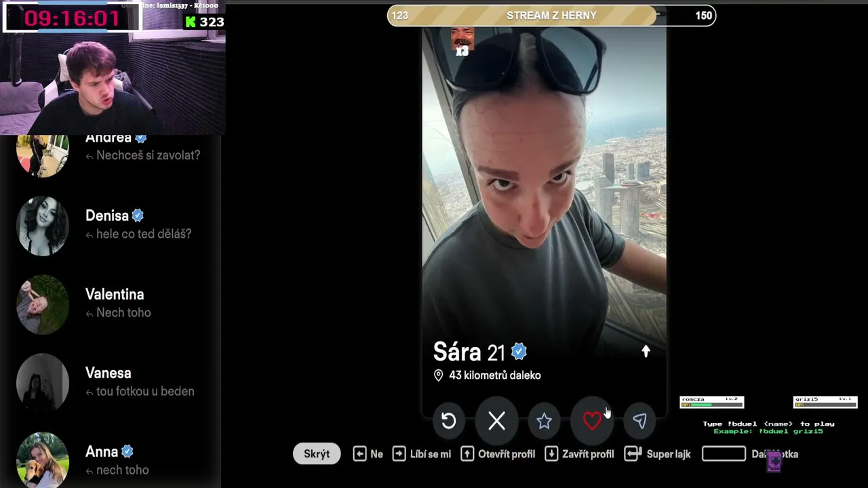Click the rewind undo icon
The image size is (868, 488).
coord(448,421)
